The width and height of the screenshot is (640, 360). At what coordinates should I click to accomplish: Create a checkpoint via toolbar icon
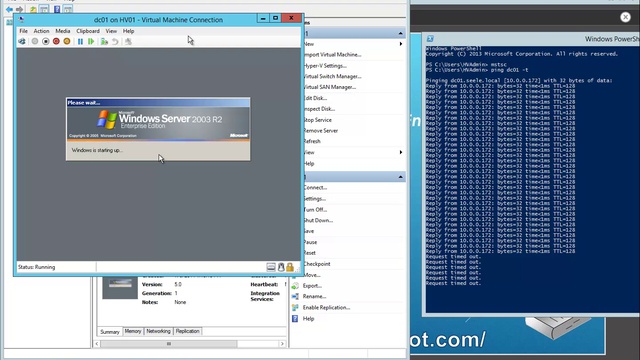pos(104,41)
